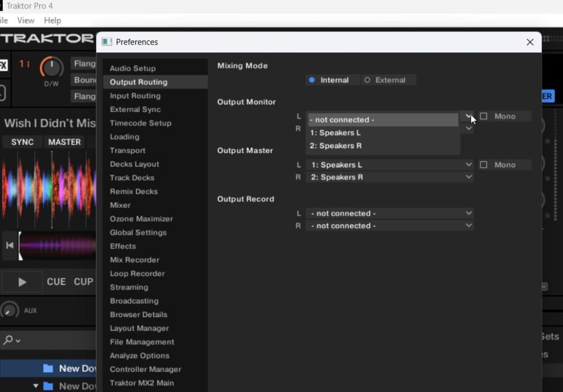Screen dimensions: 563x392
Task: Click the deck waveform display
Action: tap(48, 190)
